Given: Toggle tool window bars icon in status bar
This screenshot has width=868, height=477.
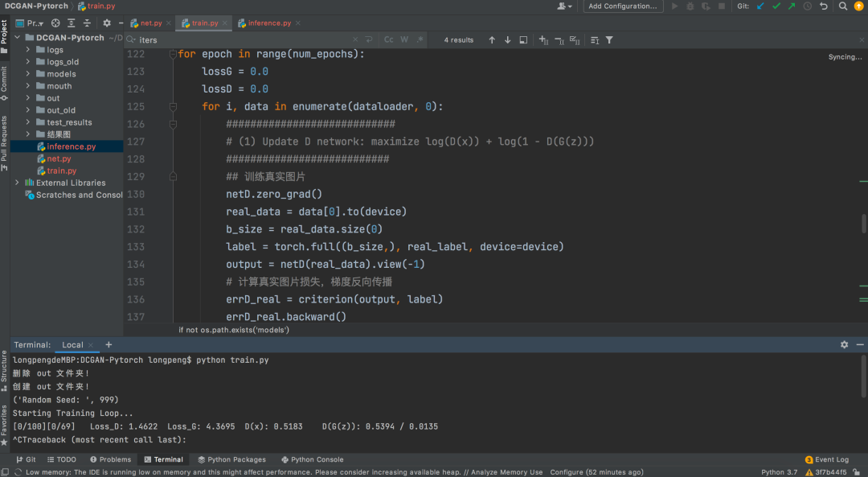Looking at the screenshot, I should [5, 472].
